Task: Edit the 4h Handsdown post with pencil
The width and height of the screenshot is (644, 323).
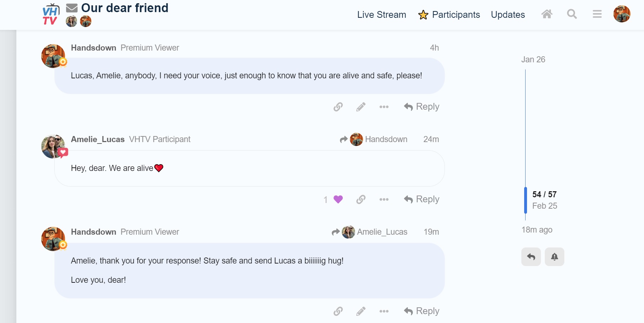Action: pyautogui.click(x=361, y=107)
